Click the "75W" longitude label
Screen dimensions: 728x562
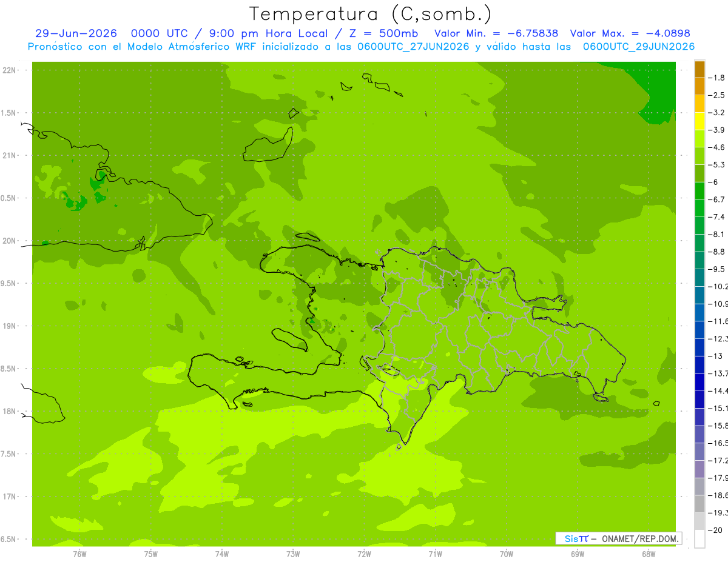150,554
